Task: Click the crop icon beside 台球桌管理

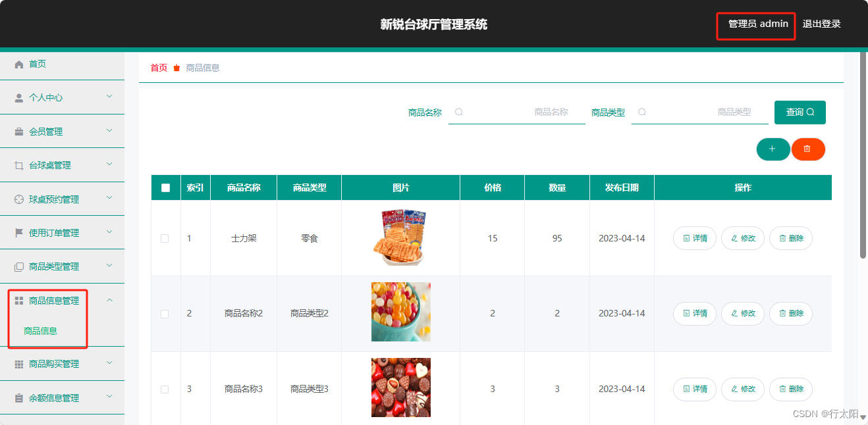Action: click(x=19, y=165)
